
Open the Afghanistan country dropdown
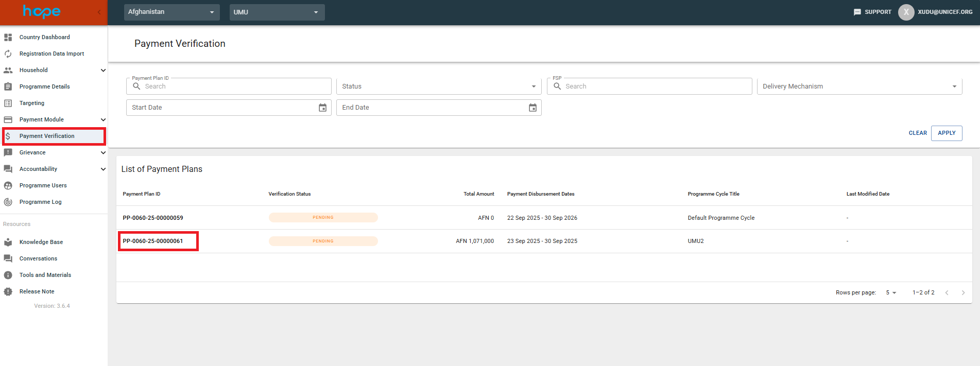171,12
